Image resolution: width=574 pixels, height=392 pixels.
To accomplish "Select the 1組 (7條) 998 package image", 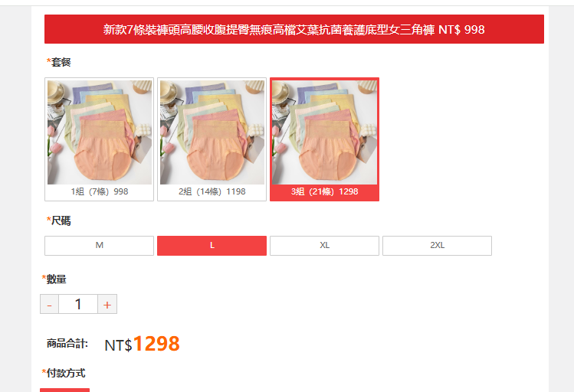I will coord(100,132).
